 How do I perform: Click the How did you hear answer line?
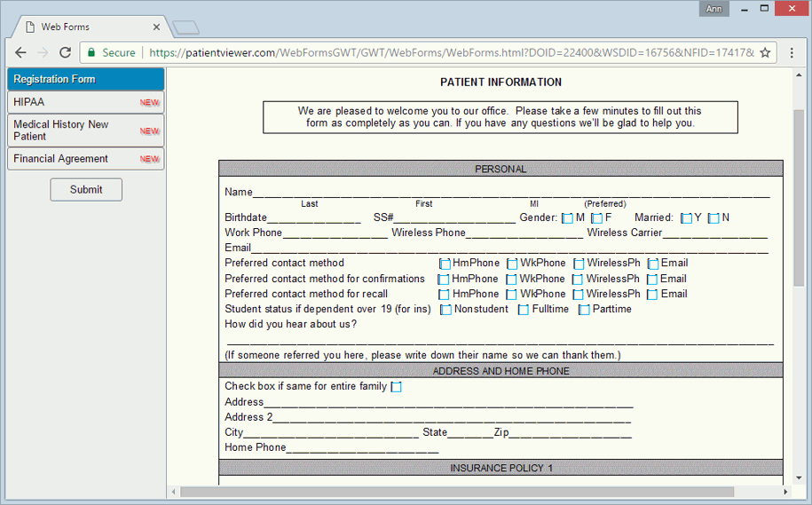501,339
